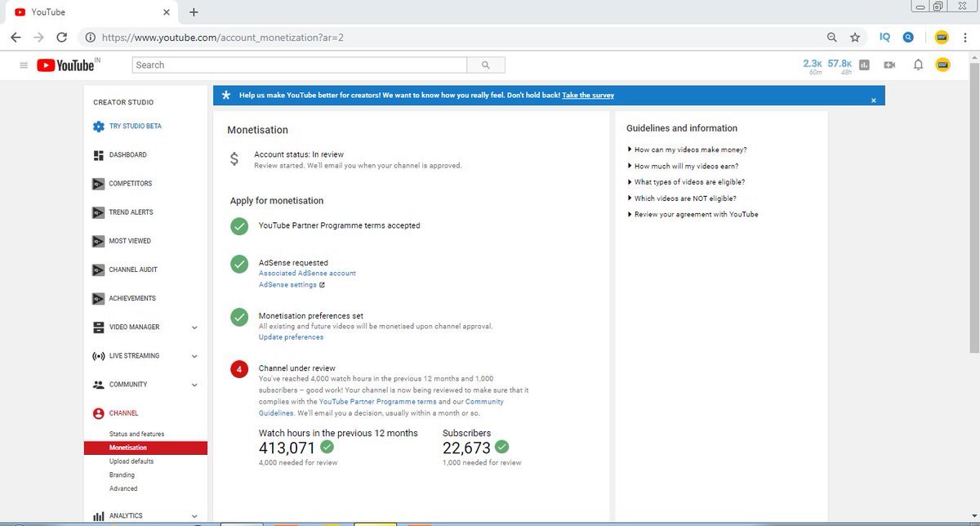
Task: Click the Channel Audit sidebar icon
Action: pyautogui.click(x=98, y=270)
